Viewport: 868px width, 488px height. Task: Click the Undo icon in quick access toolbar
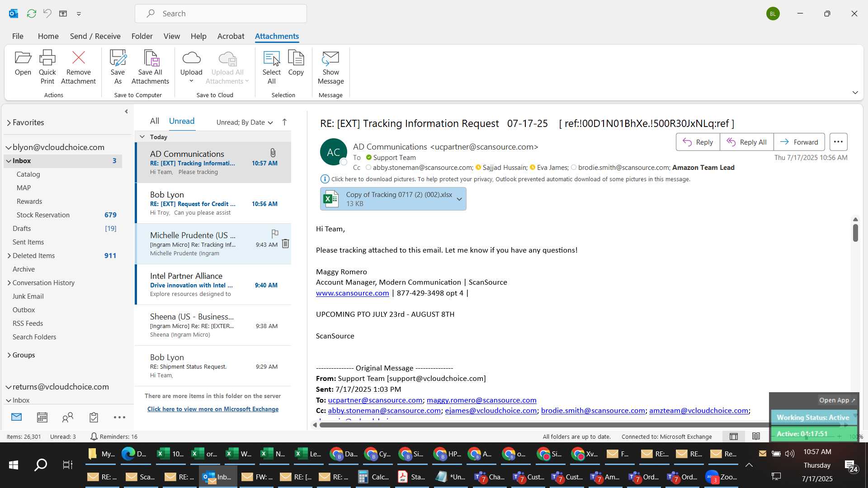tap(47, 14)
